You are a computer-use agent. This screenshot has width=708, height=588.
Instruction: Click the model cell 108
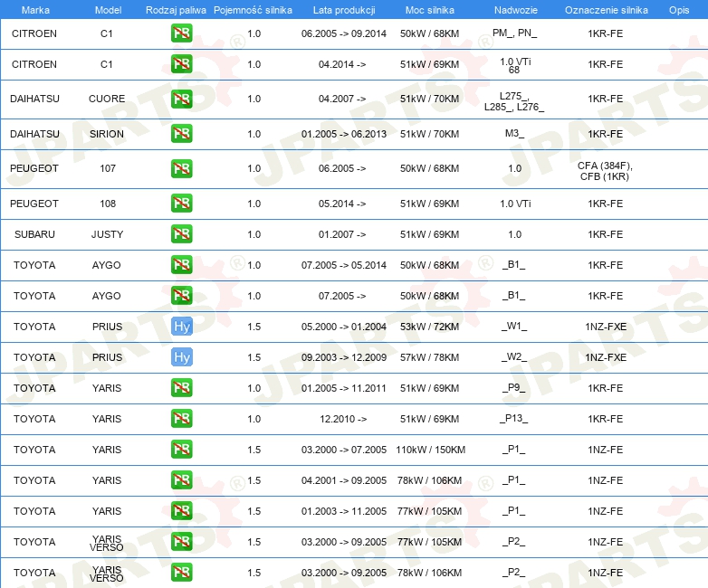tap(108, 204)
